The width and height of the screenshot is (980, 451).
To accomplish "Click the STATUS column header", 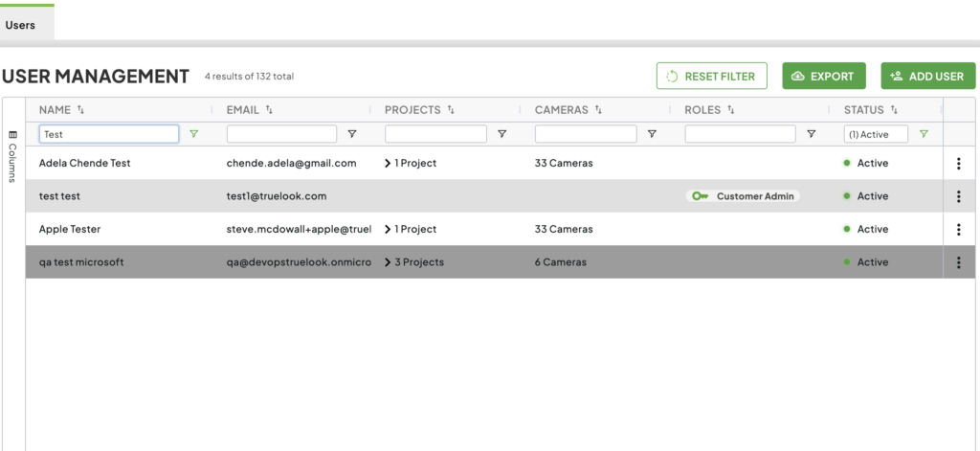I will pyautogui.click(x=864, y=109).
